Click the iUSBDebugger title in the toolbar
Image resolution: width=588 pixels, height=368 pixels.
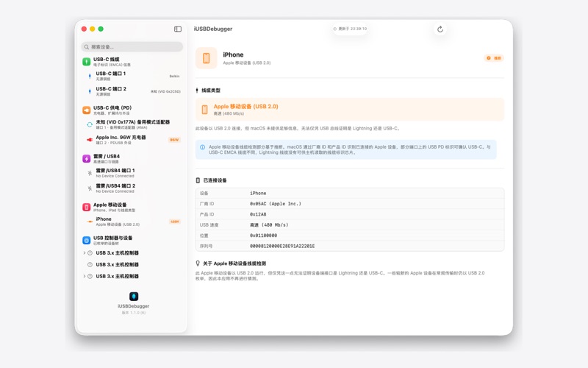pos(213,29)
